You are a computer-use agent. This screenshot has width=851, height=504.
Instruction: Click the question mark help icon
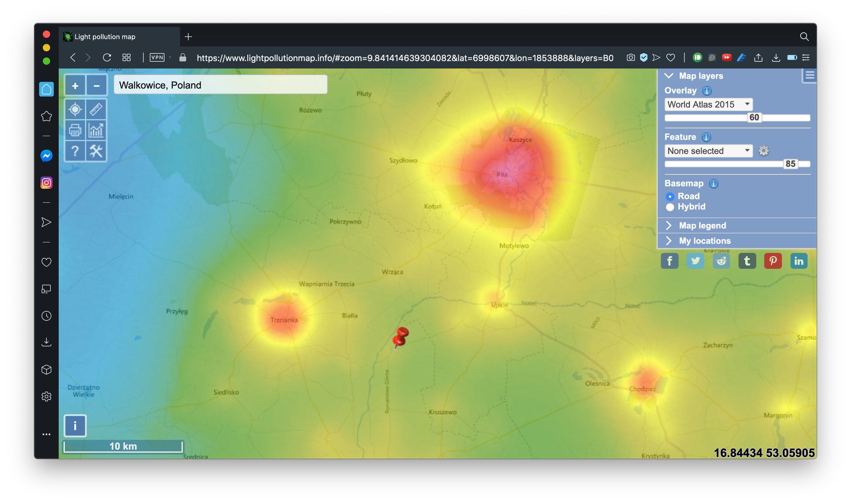pyautogui.click(x=75, y=151)
